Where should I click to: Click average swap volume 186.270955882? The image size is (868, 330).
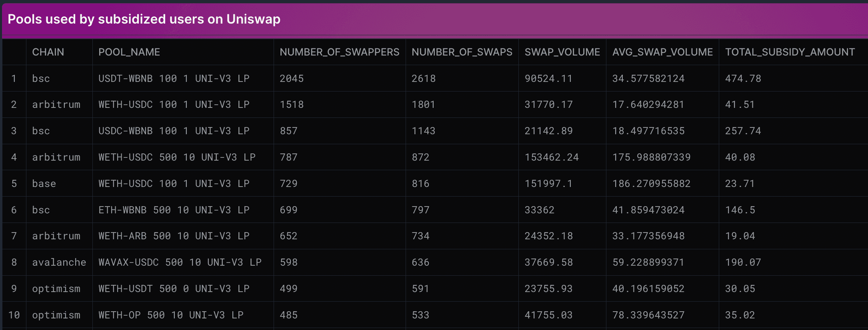click(x=652, y=183)
